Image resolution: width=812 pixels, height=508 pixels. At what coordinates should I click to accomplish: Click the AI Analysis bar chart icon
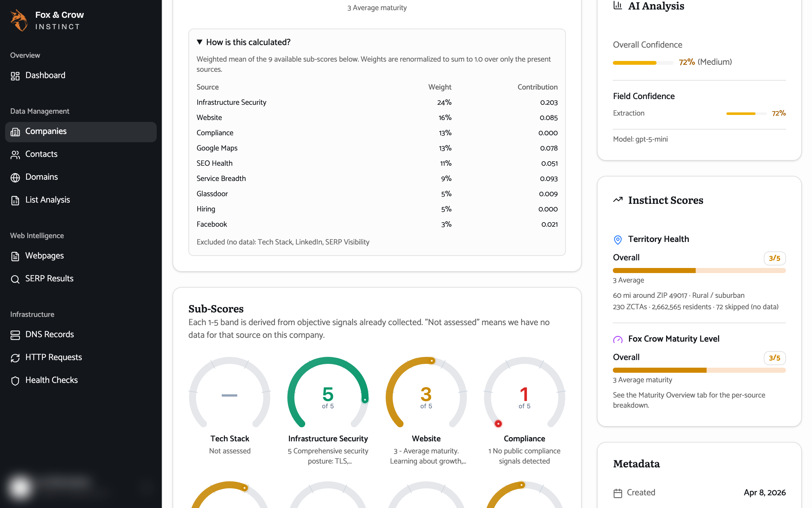tap(618, 5)
